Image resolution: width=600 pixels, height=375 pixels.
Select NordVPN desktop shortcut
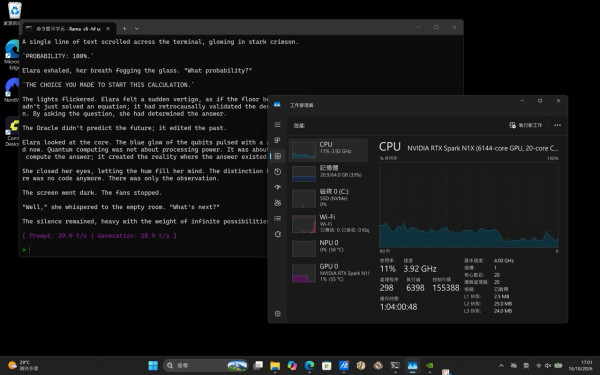pyautogui.click(x=12, y=90)
